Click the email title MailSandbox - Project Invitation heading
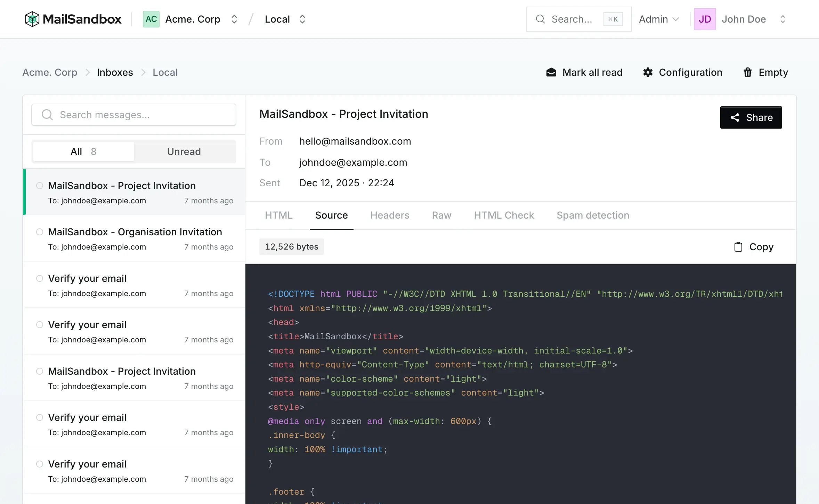This screenshot has height=504, width=819. point(344,114)
